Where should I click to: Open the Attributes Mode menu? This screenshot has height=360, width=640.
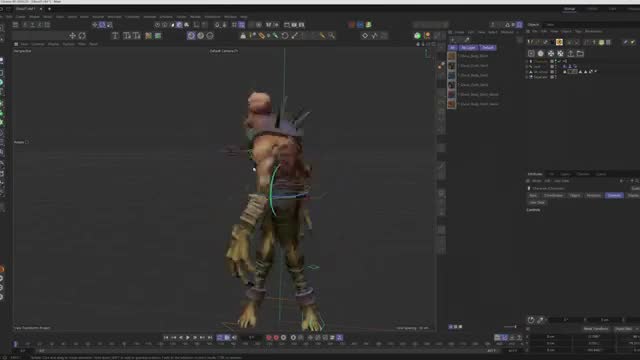pyautogui.click(x=536, y=181)
